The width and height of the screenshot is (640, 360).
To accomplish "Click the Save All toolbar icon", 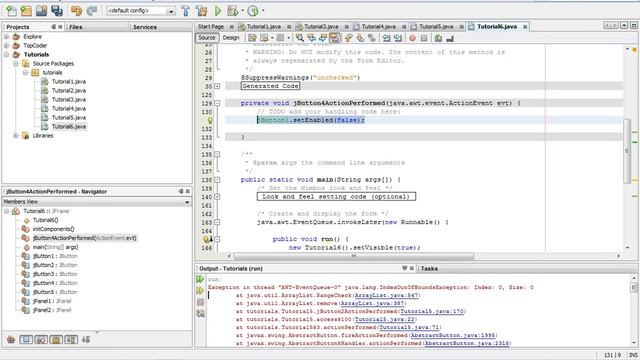I will point(57,11).
